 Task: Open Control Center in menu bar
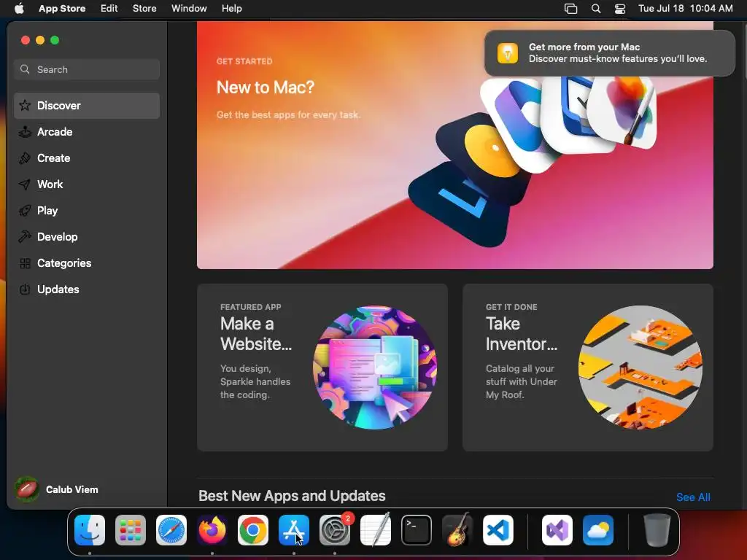coord(620,9)
